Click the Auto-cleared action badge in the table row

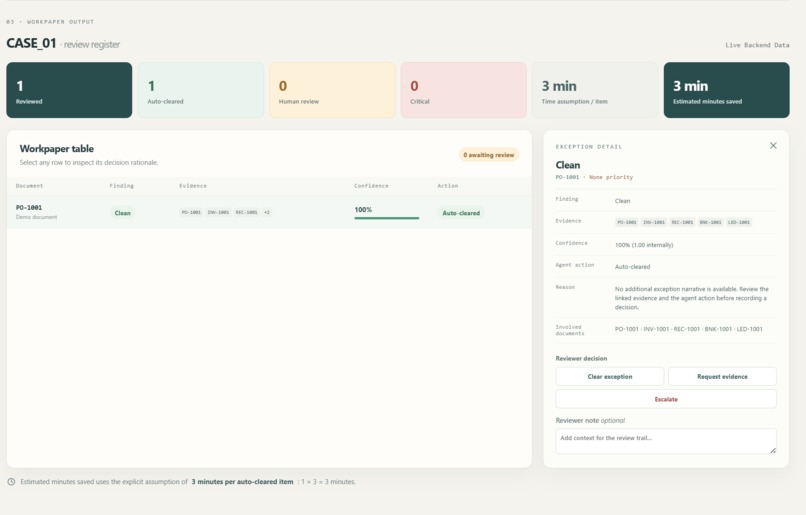coord(461,213)
